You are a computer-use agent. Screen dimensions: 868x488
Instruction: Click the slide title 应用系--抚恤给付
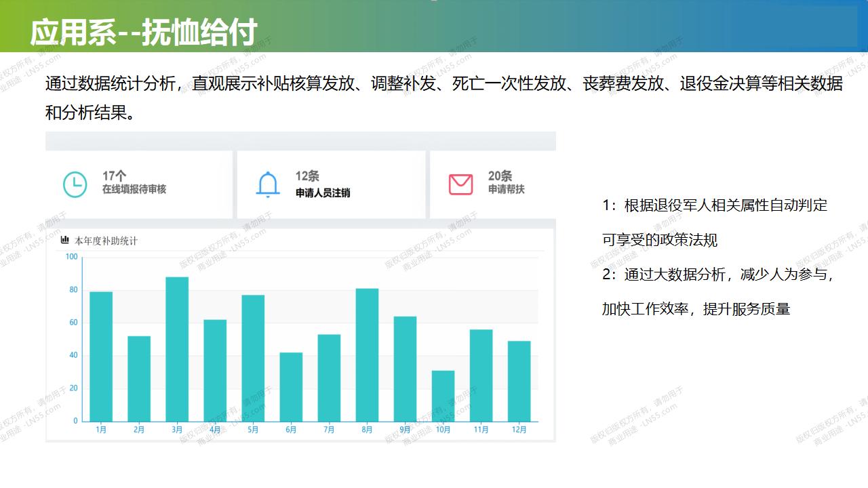144,33
